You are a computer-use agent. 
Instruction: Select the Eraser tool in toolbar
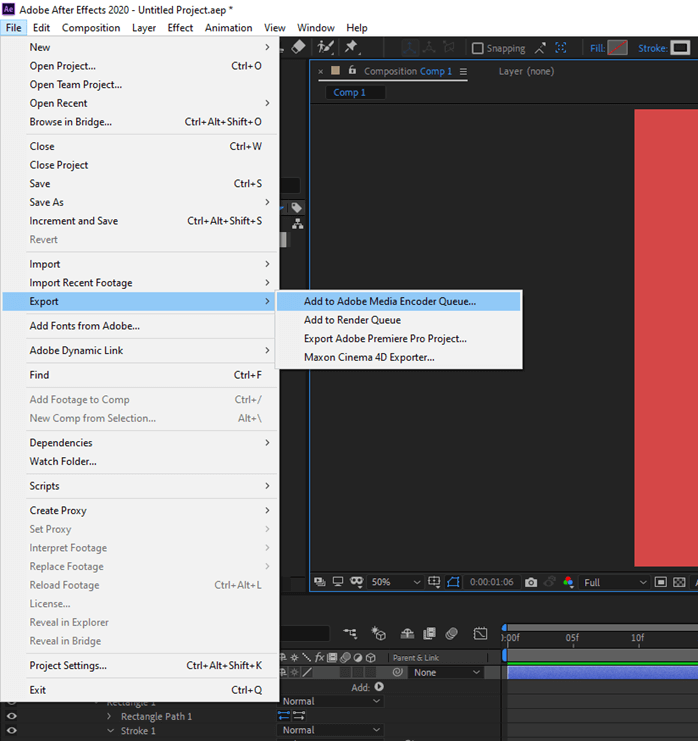coord(298,47)
